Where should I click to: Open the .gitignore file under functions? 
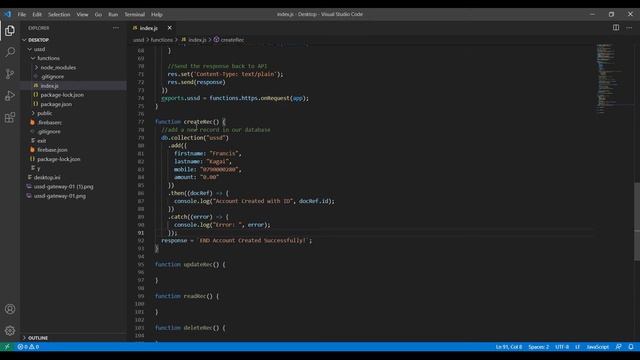52,76
